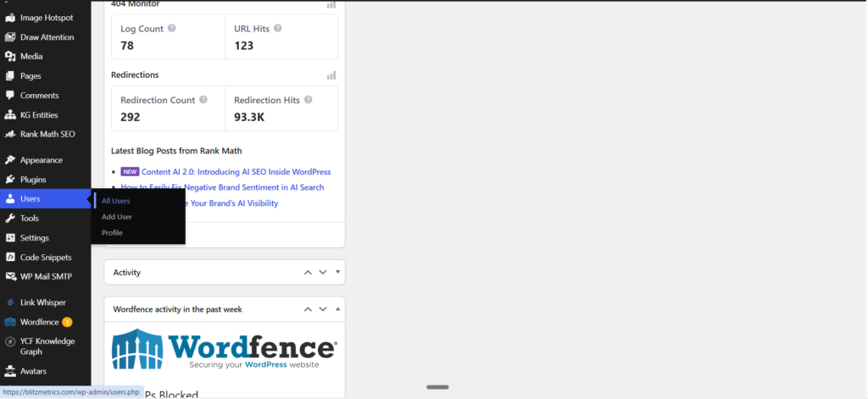The width and height of the screenshot is (868, 399).
Task: Open Redirections bar chart icon
Action: point(331,75)
